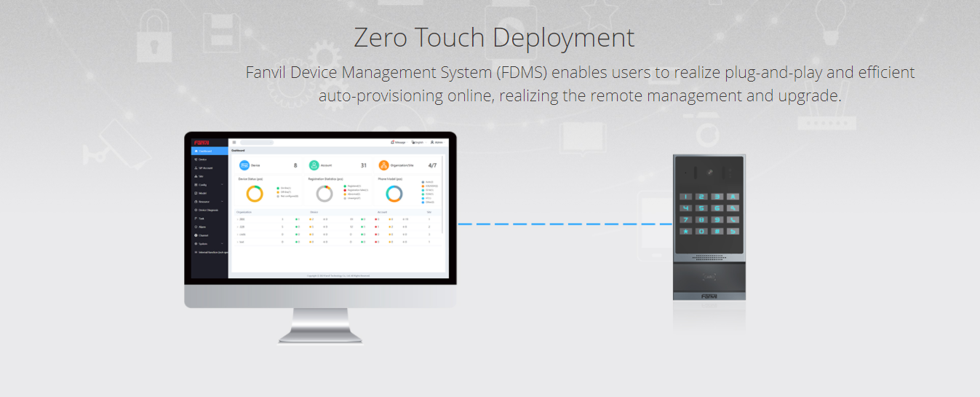Tap key 9 on the intercom keypad
Image resolution: width=980 pixels, height=397 pixels.
[717, 220]
